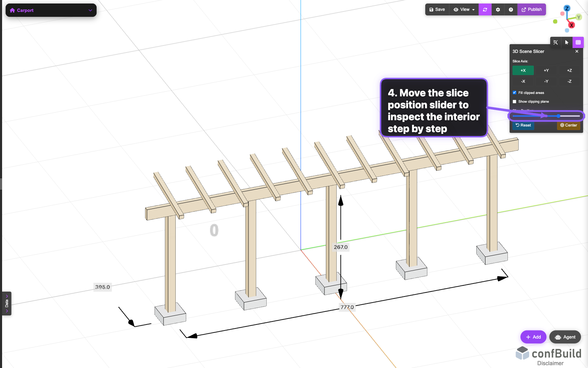Screen dimensions: 588x368
Task: Expand the Data panel on the left edge
Action: (x=6, y=304)
